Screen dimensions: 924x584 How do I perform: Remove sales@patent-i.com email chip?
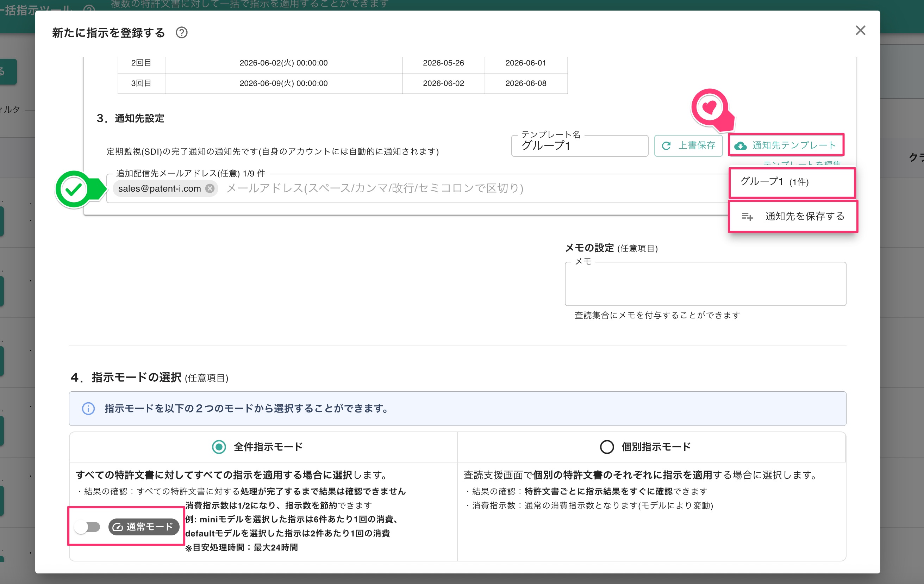pos(210,188)
